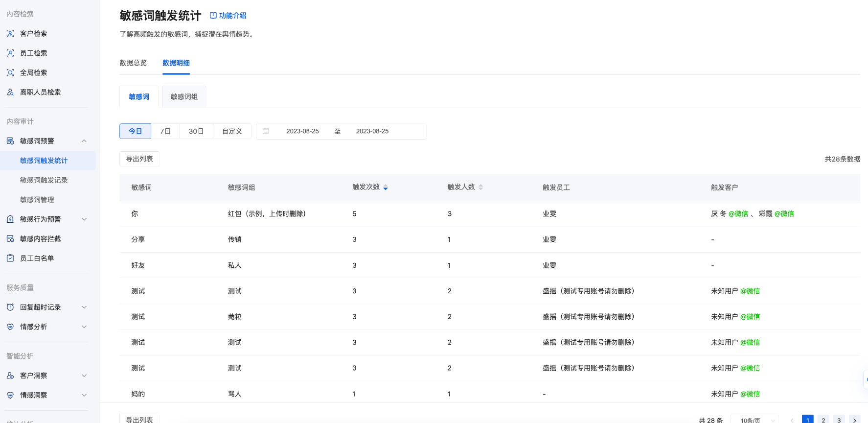
Task: Open the 敏感词触发统计 submenu link
Action: tap(44, 161)
